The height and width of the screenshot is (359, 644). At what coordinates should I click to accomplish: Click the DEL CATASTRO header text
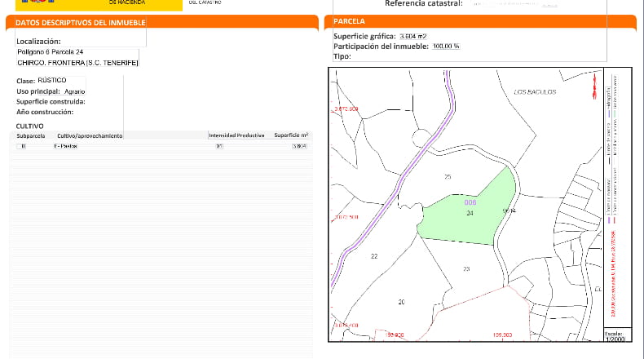point(205,2)
